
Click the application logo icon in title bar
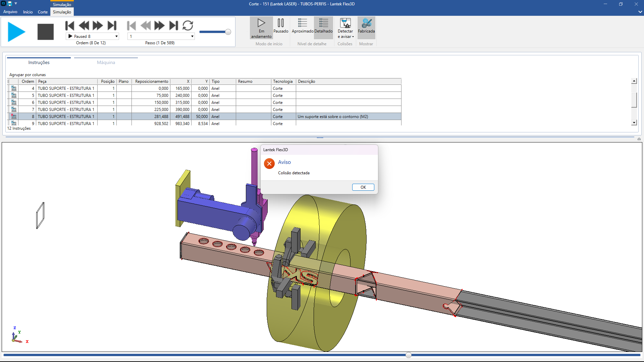[3, 4]
